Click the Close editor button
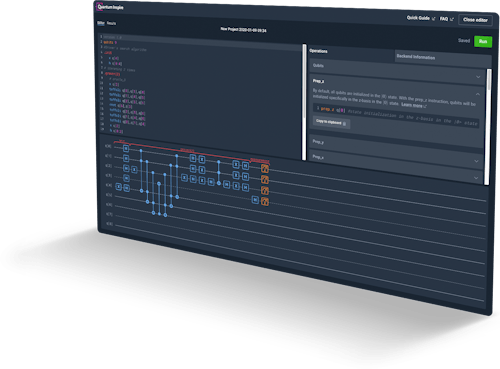Viewport: 500px width, 369px height. coord(475,20)
